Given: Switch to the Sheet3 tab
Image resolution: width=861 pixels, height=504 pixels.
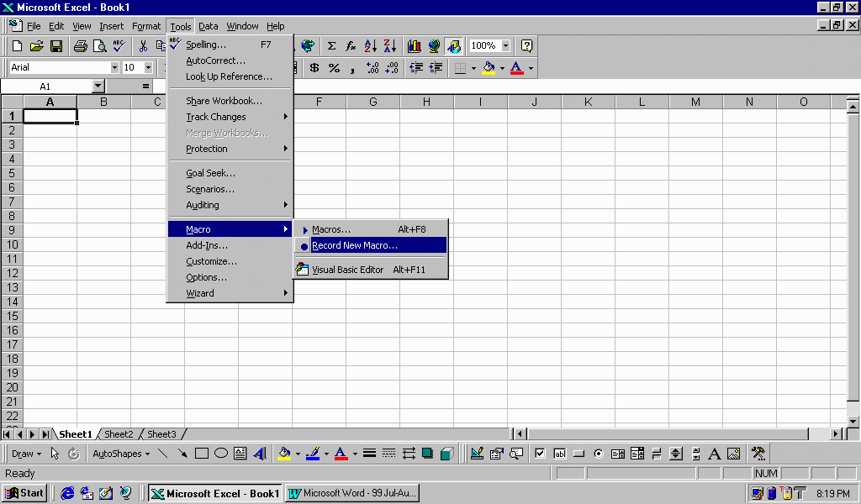Looking at the screenshot, I should coord(161,433).
